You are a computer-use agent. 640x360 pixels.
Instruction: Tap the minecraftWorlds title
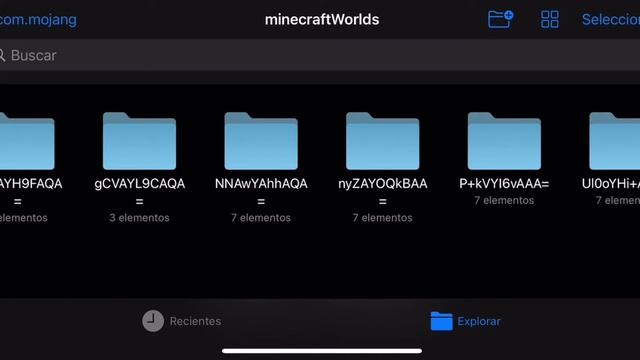(x=322, y=20)
